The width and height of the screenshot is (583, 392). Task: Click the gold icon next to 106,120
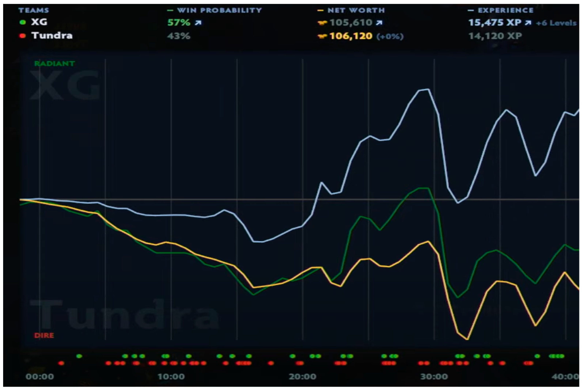[322, 37]
